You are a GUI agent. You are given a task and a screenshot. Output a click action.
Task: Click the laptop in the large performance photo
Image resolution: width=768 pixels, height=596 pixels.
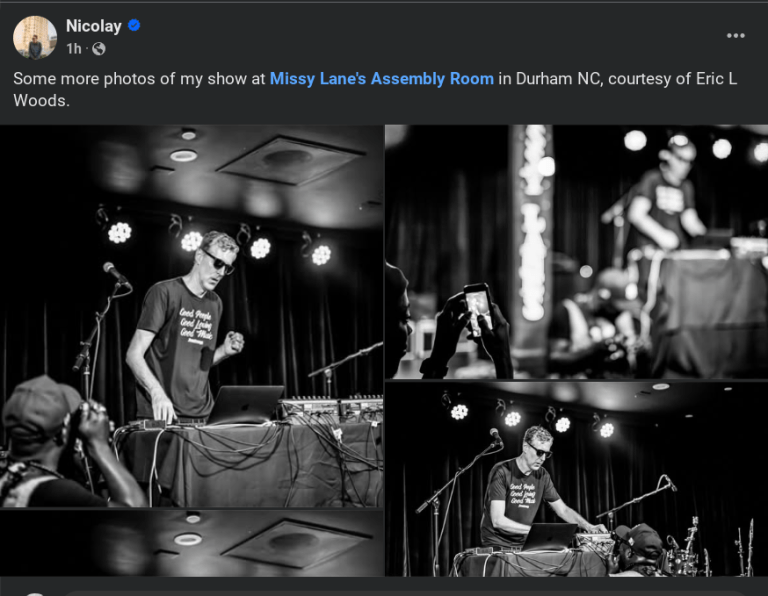coord(246,405)
